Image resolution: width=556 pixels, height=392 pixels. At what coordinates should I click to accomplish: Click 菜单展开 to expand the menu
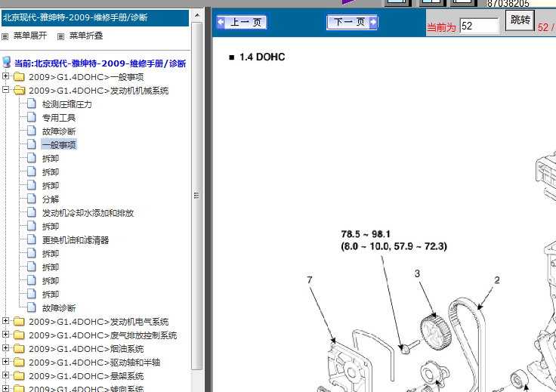tap(30, 35)
